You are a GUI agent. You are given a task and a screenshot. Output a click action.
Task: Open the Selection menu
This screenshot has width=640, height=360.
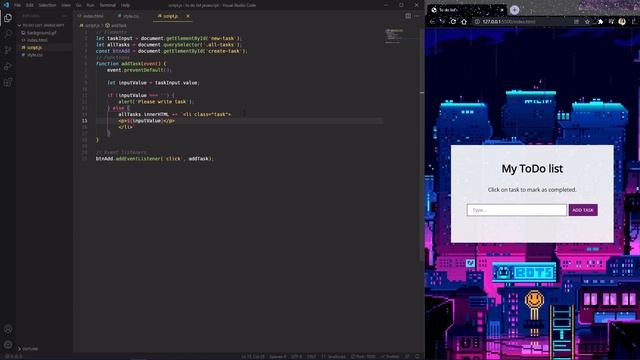coord(47,5)
